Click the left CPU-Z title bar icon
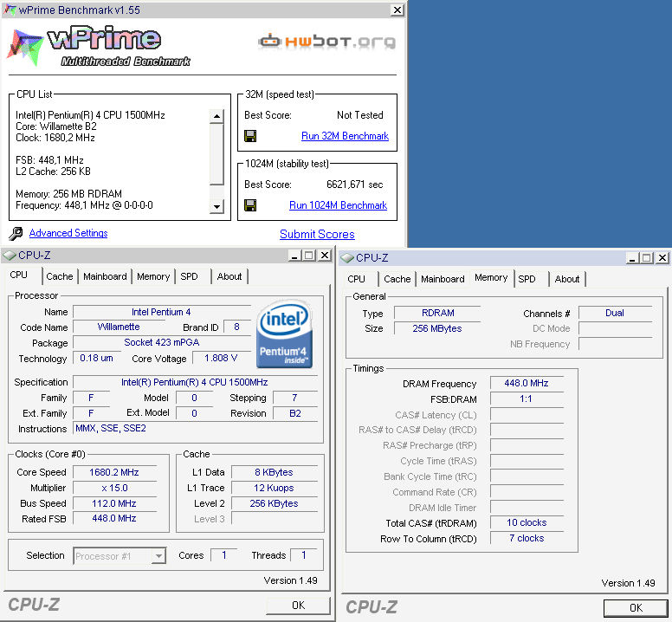The width and height of the screenshot is (672, 622). 9,256
